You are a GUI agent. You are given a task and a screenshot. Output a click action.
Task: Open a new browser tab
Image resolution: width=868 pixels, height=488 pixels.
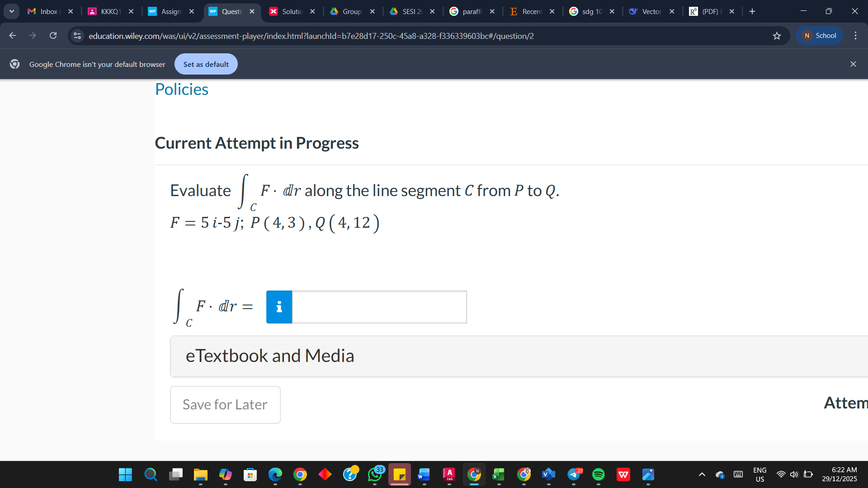click(752, 11)
